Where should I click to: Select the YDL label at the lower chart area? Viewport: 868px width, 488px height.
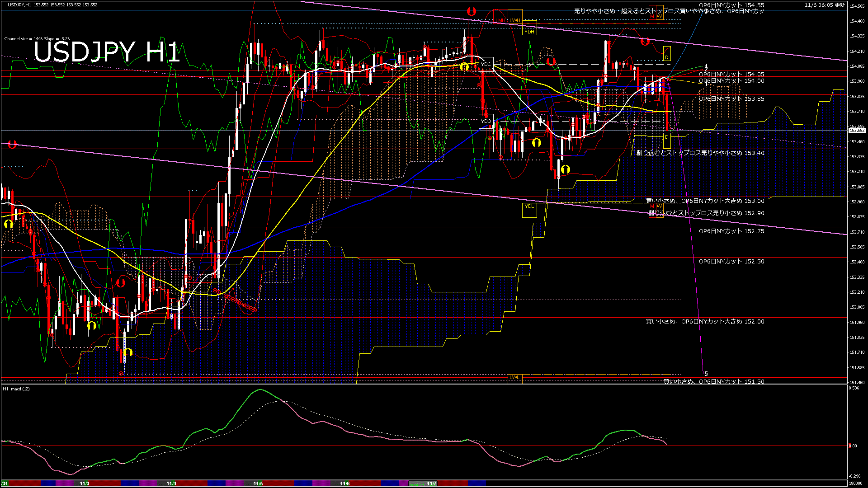[x=529, y=206]
